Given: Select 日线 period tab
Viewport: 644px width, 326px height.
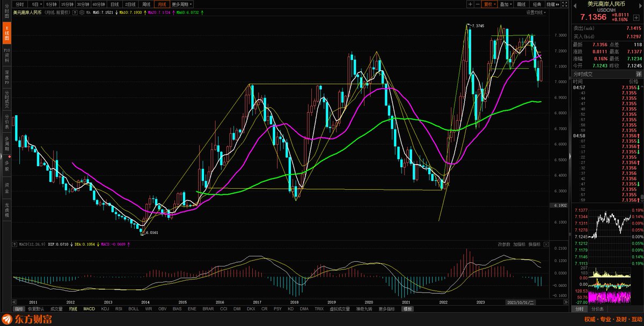Looking at the screenshot, I should click(114, 4).
